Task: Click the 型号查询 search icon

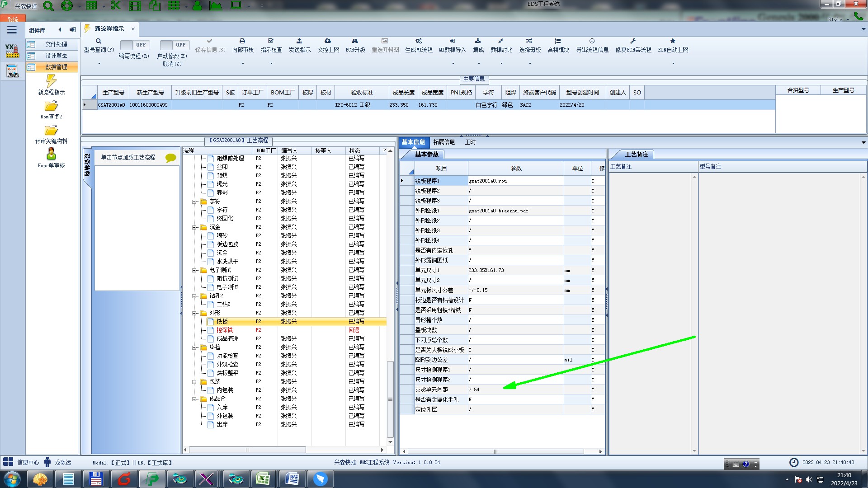Action: (x=98, y=41)
